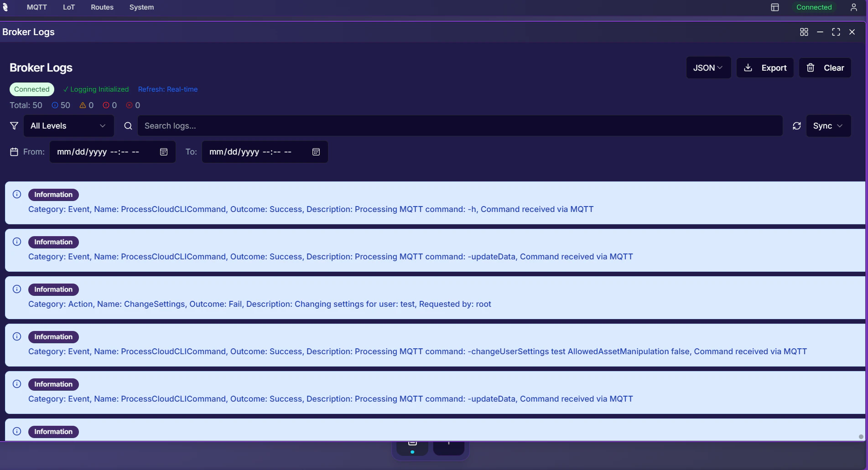Clear all broker logs
The image size is (868, 470).
tap(825, 67)
